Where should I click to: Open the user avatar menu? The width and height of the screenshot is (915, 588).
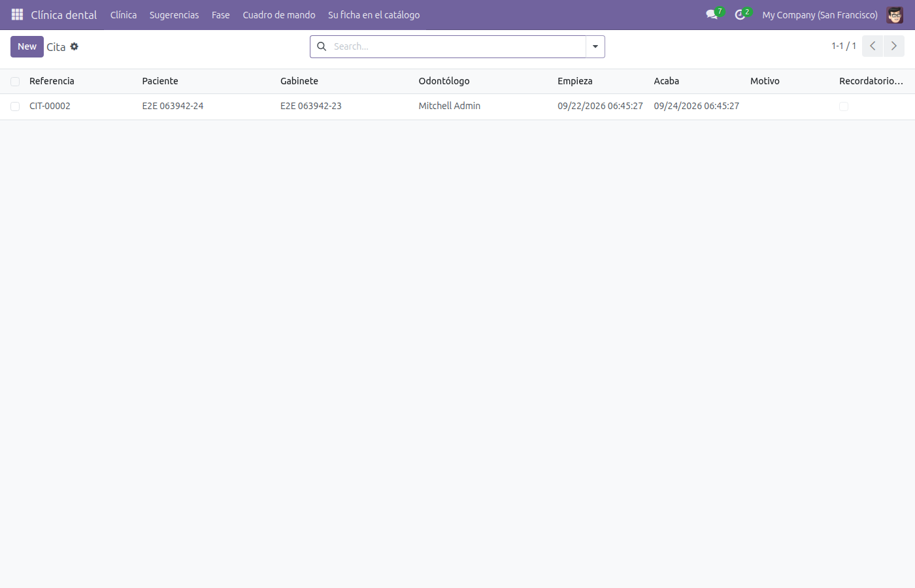coord(895,14)
